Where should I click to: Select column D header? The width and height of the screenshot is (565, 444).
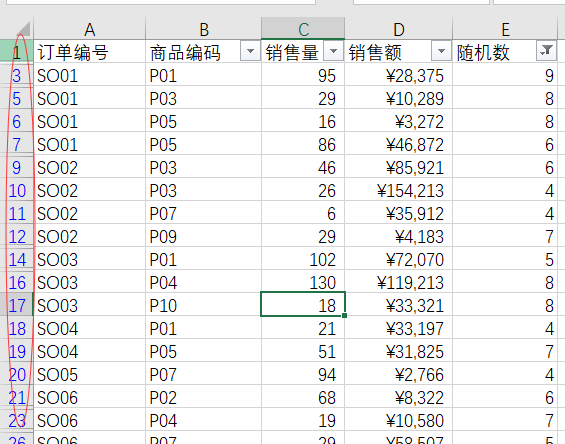point(399,29)
